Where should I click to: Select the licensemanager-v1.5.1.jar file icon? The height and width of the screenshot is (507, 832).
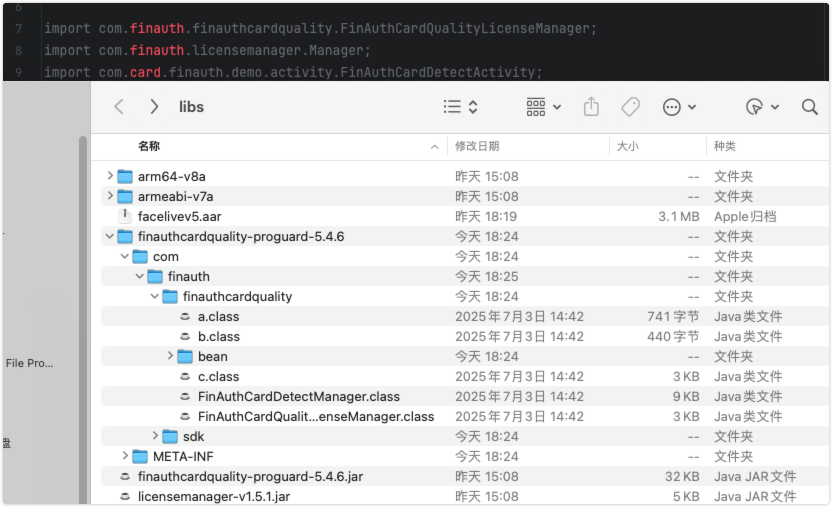coord(124,496)
